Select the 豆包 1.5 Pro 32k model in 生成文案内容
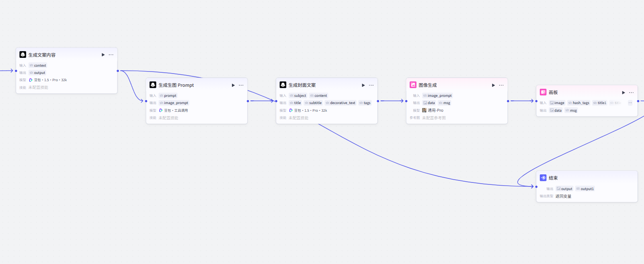This screenshot has height=264, width=644. 50,80
